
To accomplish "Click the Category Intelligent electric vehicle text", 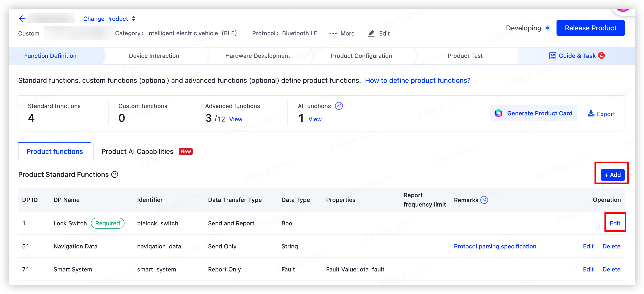I will coord(176,33).
